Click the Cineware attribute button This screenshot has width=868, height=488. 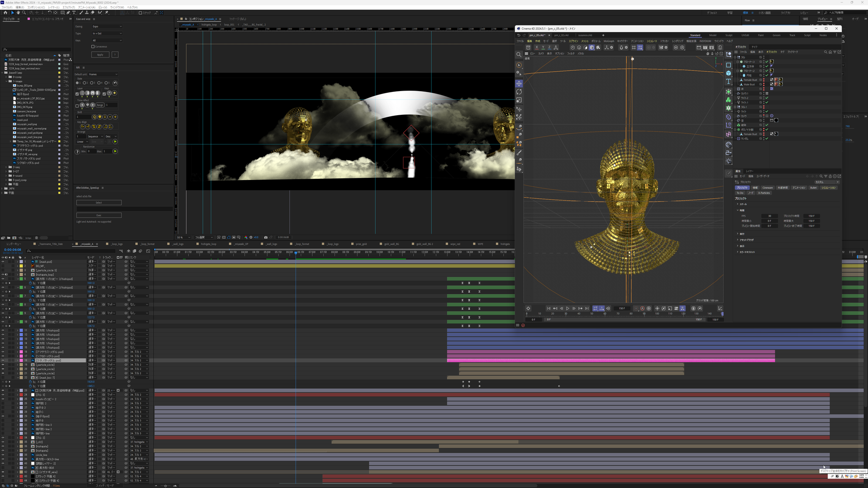768,188
